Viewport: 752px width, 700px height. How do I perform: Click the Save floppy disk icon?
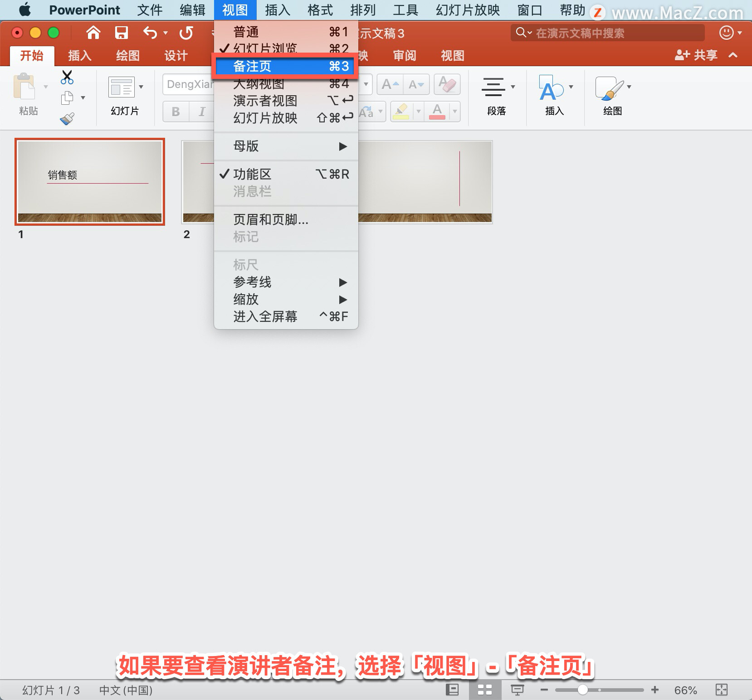point(121,33)
